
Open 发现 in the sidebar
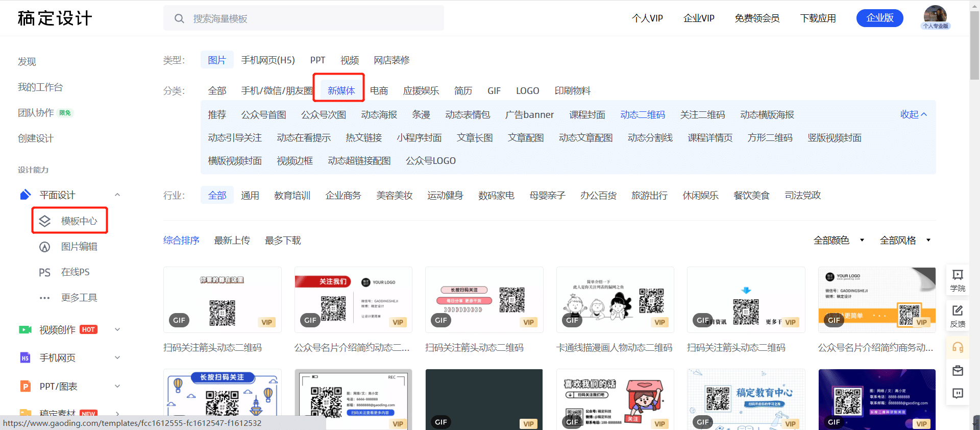click(x=27, y=61)
